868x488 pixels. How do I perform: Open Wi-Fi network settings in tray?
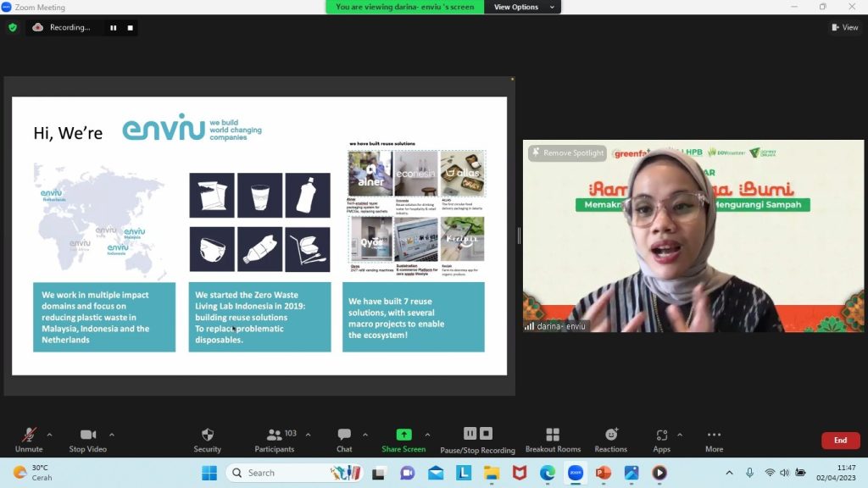pos(770,473)
